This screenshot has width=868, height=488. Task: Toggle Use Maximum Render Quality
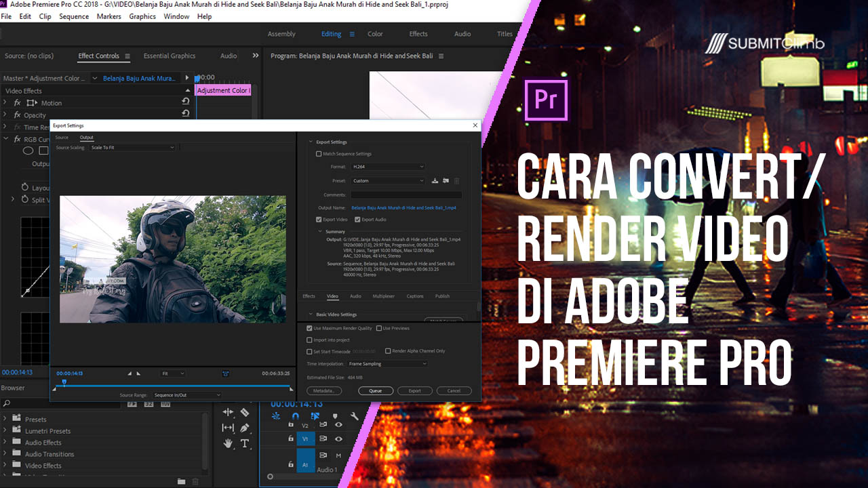pos(310,328)
